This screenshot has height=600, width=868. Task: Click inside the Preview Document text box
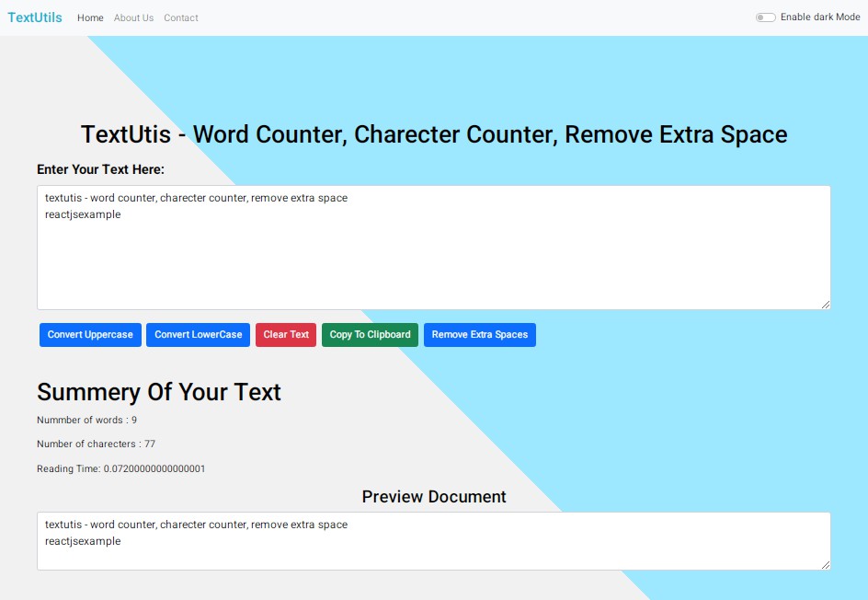tap(433, 541)
